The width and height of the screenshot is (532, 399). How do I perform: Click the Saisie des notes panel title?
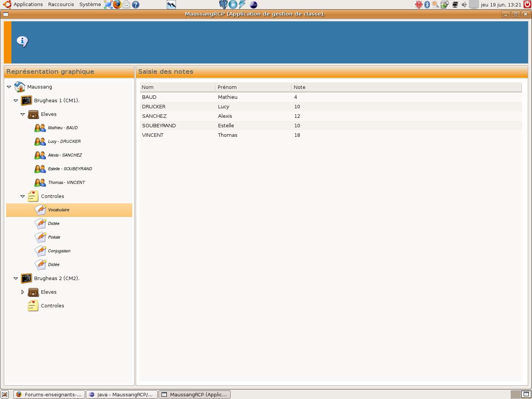pyautogui.click(x=166, y=71)
